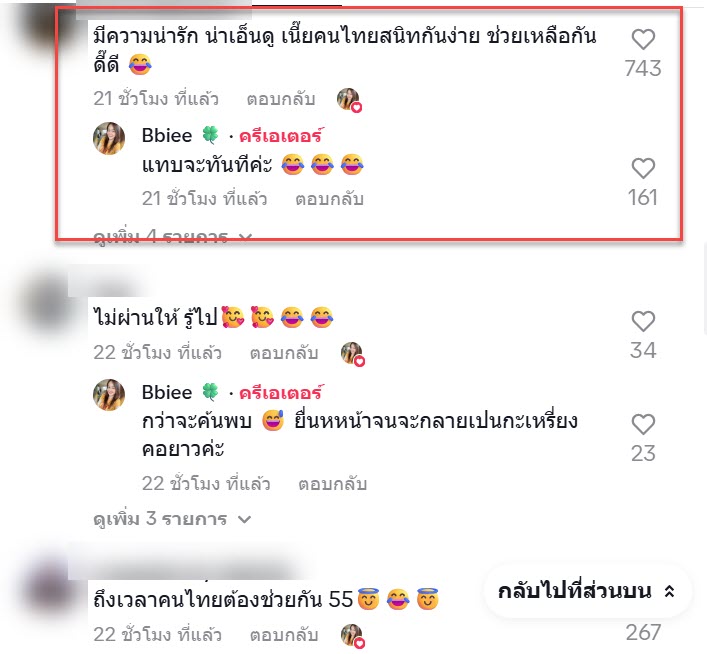The height and width of the screenshot is (654, 707).
Task: Open Bbiee username in first reply
Action: (167, 135)
